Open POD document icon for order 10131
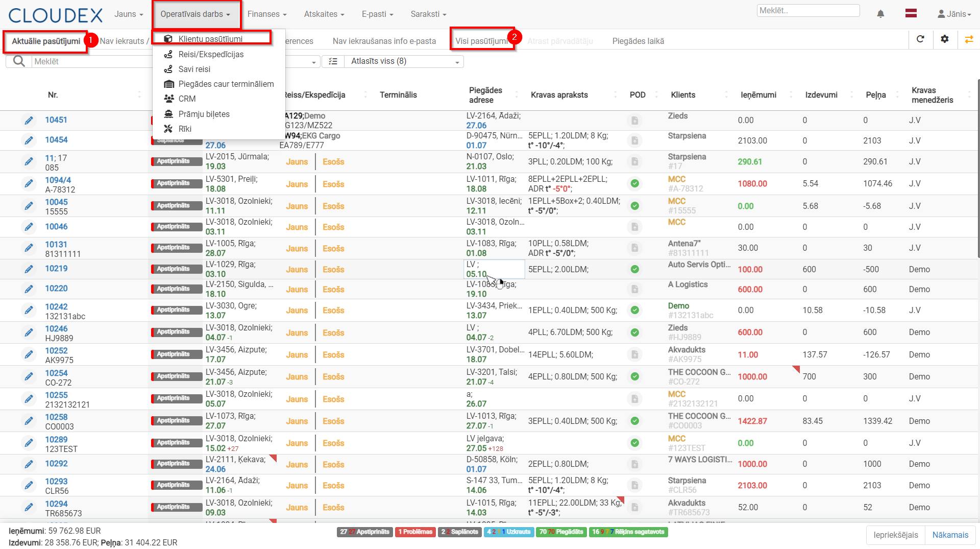980x549 pixels. [634, 248]
